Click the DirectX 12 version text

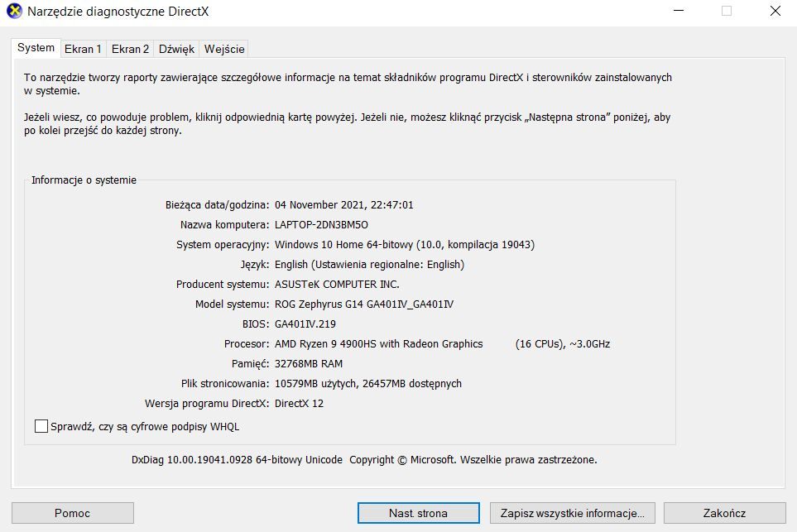point(300,403)
